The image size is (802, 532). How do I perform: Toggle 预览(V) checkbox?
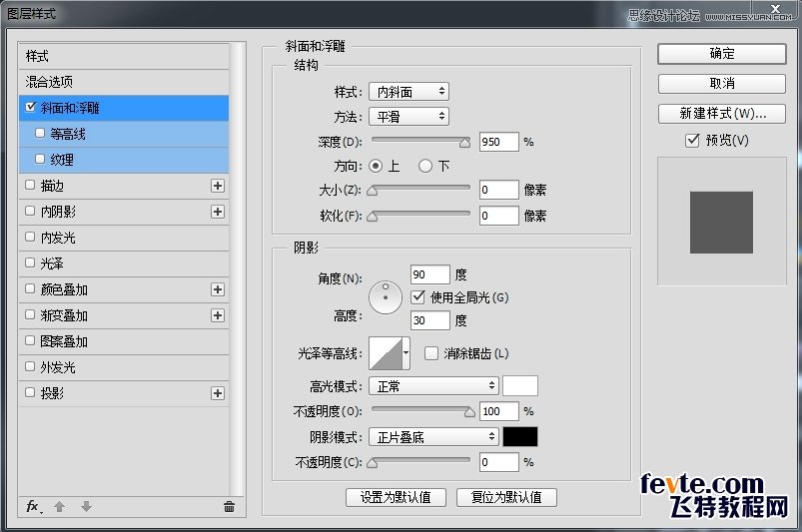[x=692, y=140]
